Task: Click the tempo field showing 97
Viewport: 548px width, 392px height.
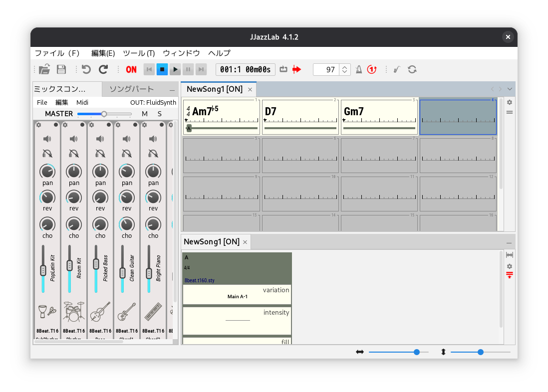Action: [x=327, y=69]
